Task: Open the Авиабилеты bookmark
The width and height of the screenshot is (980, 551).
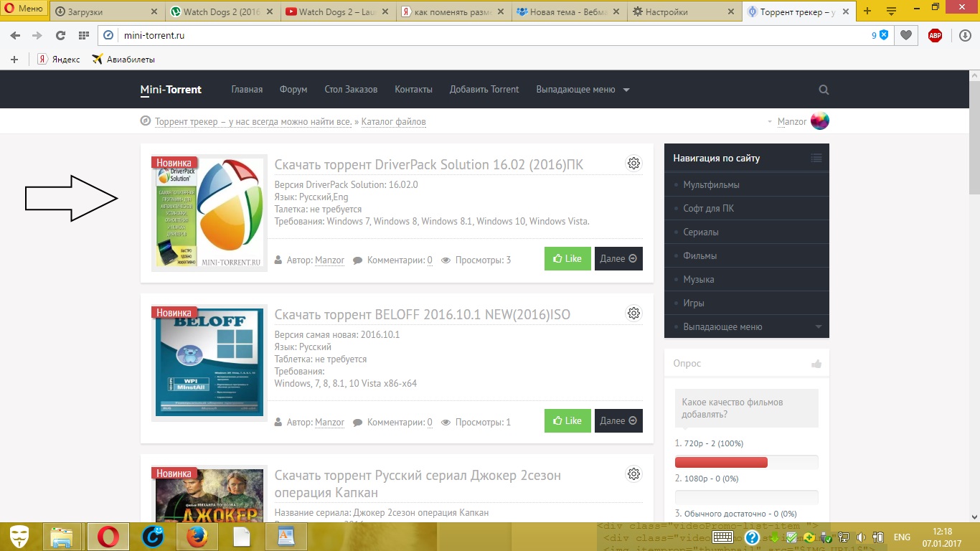Action: tap(123, 60)
